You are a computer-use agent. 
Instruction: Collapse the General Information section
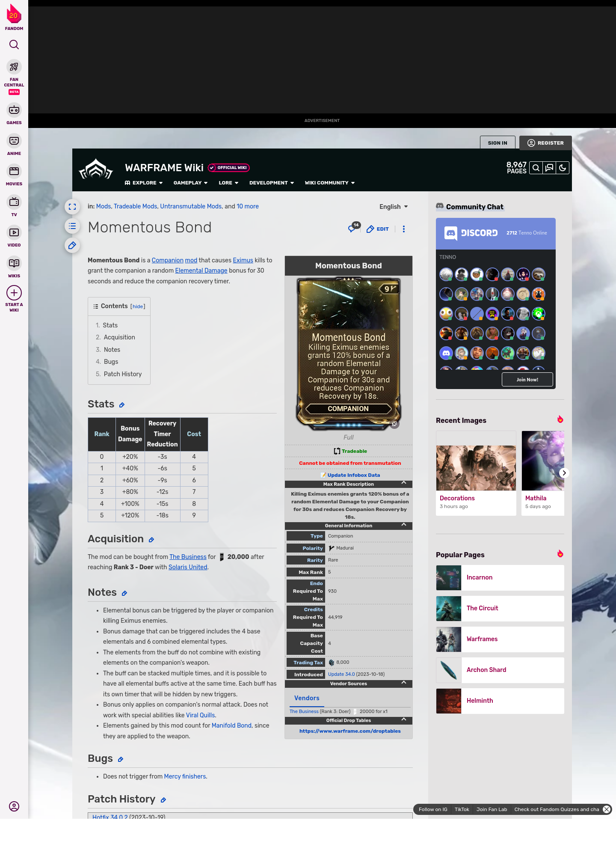404,524
